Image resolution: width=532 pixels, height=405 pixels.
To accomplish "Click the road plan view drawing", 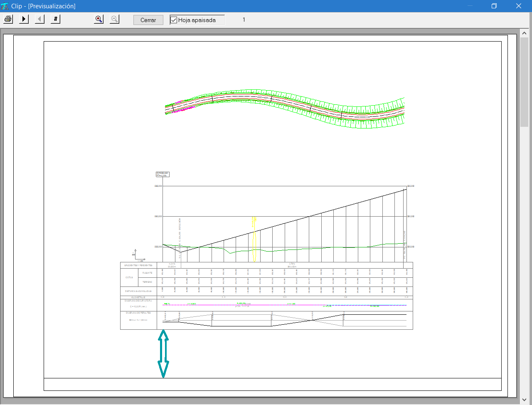I will [x=285, y=109].
